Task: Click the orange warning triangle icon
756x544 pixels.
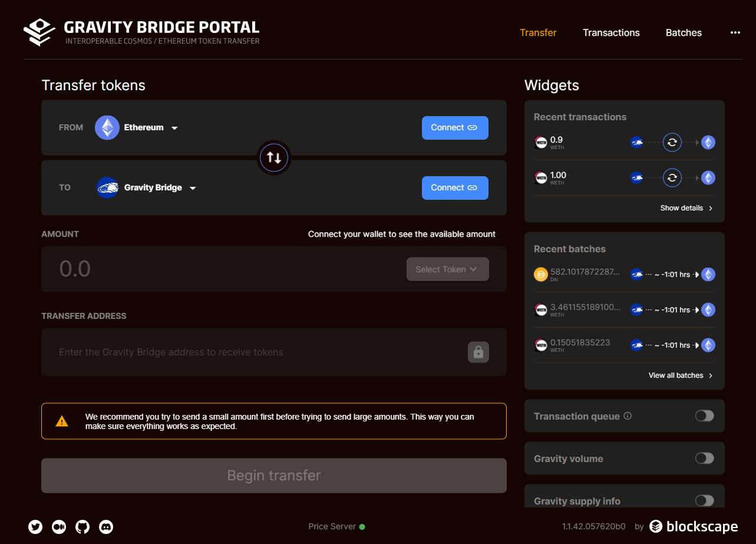Action: 61,421
